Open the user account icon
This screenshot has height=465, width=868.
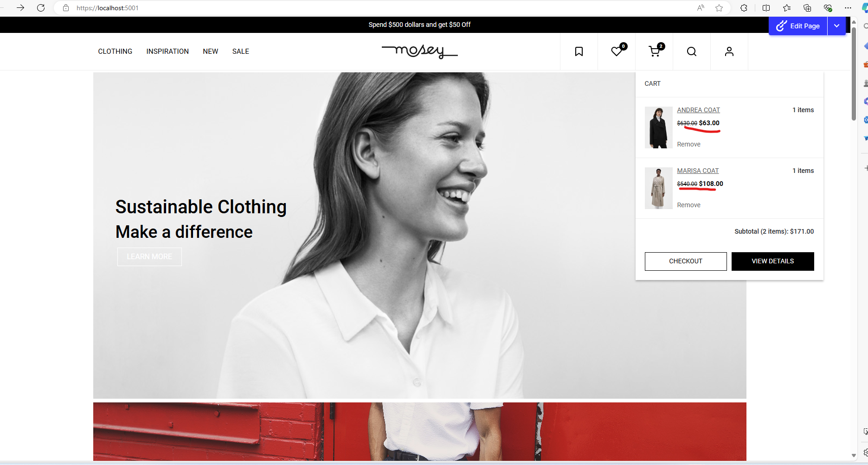click(729, 51)
